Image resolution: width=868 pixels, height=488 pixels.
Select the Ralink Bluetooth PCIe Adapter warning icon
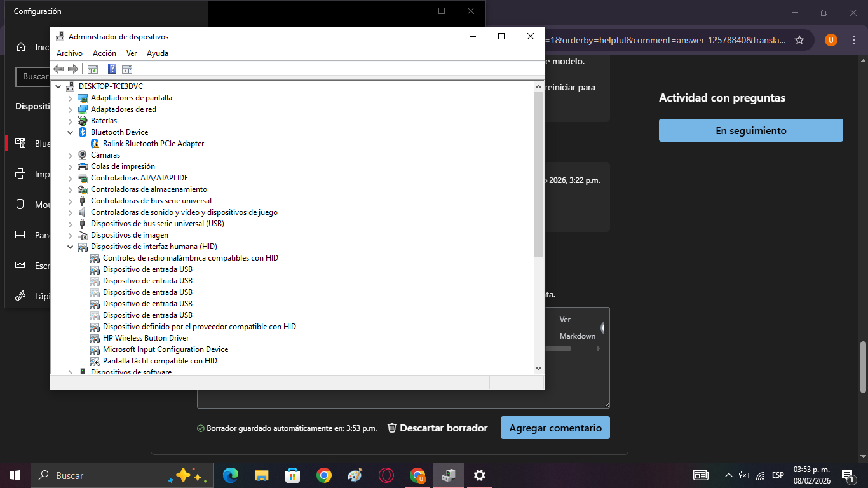(95, 144)
